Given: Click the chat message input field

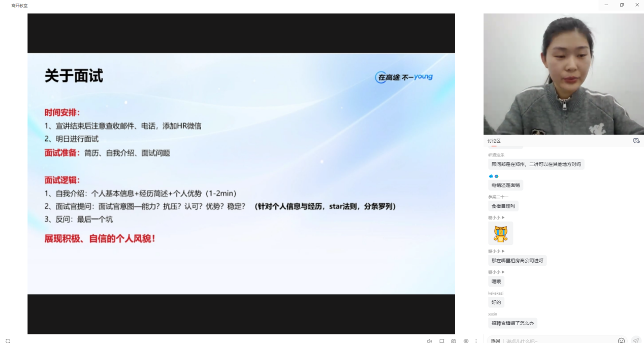Looking at the screenshot, I should [x=559, y=341].
